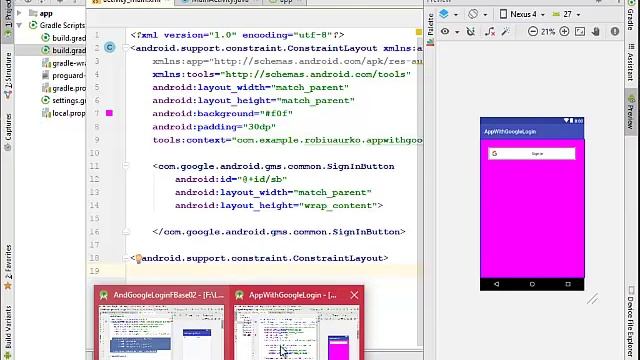This screenshot has height=360, width=640.
Task: Click the android:padding="30dp" line
Action: pos(214,127)
